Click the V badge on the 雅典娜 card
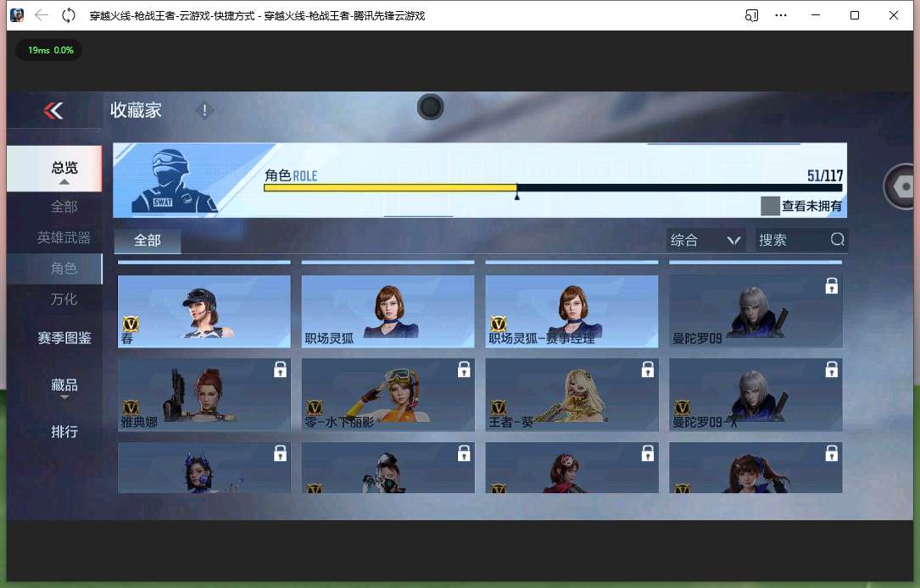This screenshot has width=920, height=588. pos(131,408)
